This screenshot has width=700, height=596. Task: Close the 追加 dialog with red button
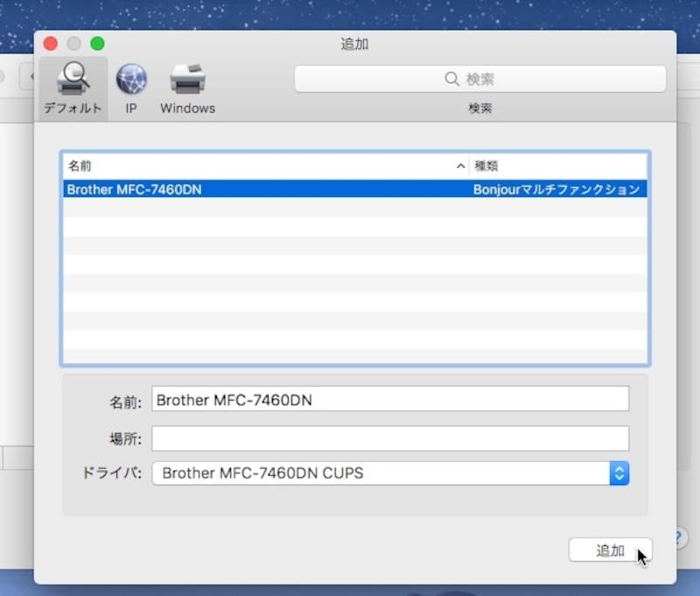(51, 43)
